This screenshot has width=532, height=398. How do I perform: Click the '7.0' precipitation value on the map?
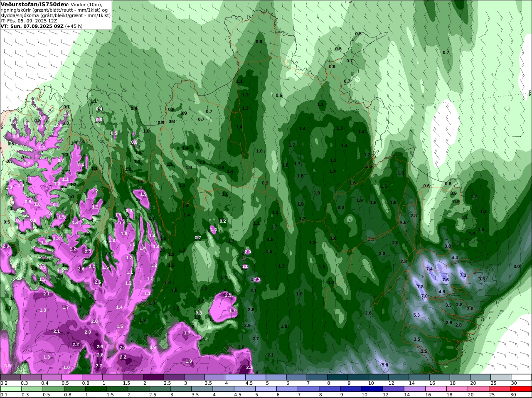(x=424, y=296)
